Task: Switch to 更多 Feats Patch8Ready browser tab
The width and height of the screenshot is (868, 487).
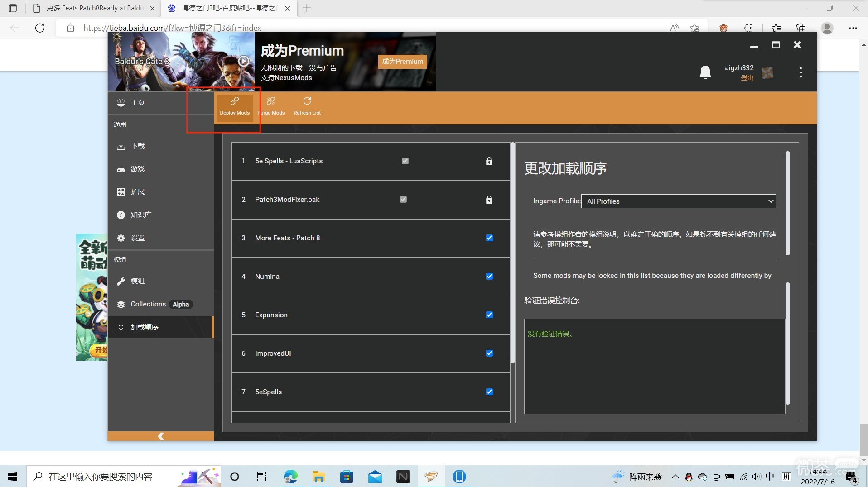Action: click(94, 8)
